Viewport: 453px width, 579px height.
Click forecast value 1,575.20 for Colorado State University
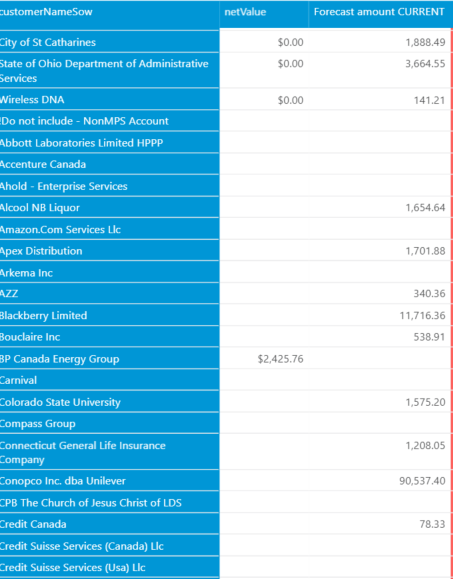click(425, 402)
